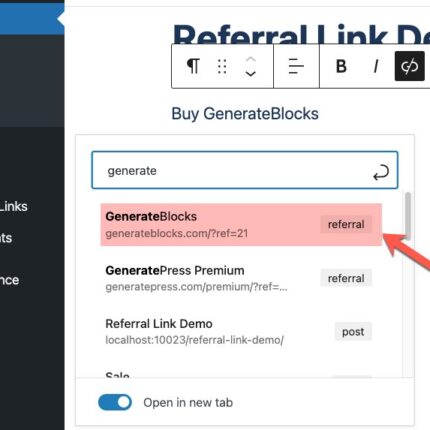Click the block drag handle icon
Image resolution: width=430 pixels, height=430 pixels.
tap(222, 66)
